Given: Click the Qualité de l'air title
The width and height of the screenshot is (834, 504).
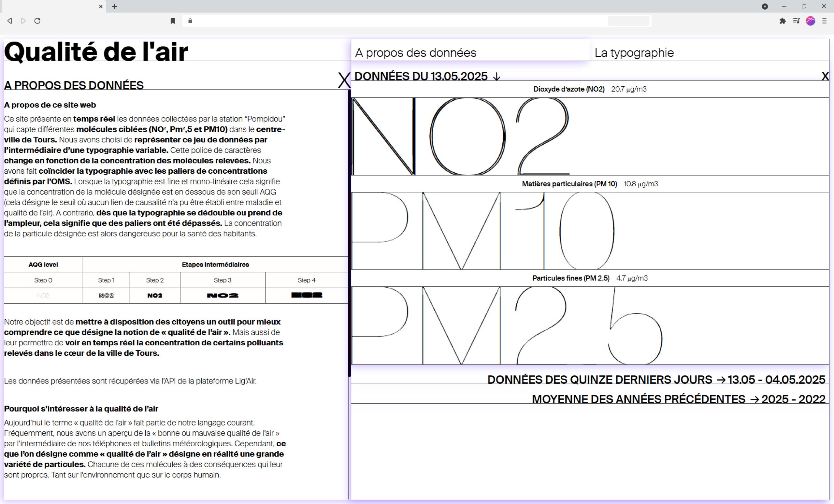Looking at the screenshot, I should 96,52.
